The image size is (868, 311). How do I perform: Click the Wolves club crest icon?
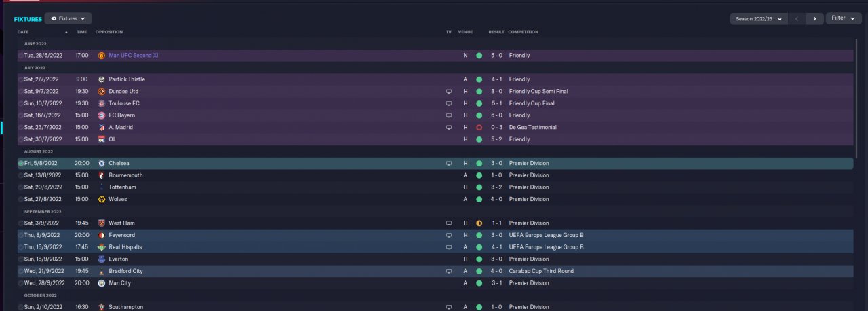pos(101,200)
